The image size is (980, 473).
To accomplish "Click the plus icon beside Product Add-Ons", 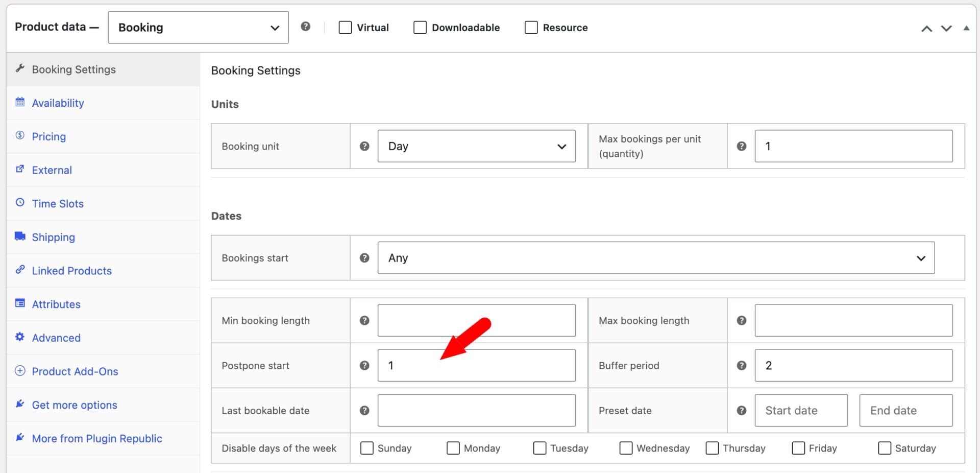I will tap(20, 371).
